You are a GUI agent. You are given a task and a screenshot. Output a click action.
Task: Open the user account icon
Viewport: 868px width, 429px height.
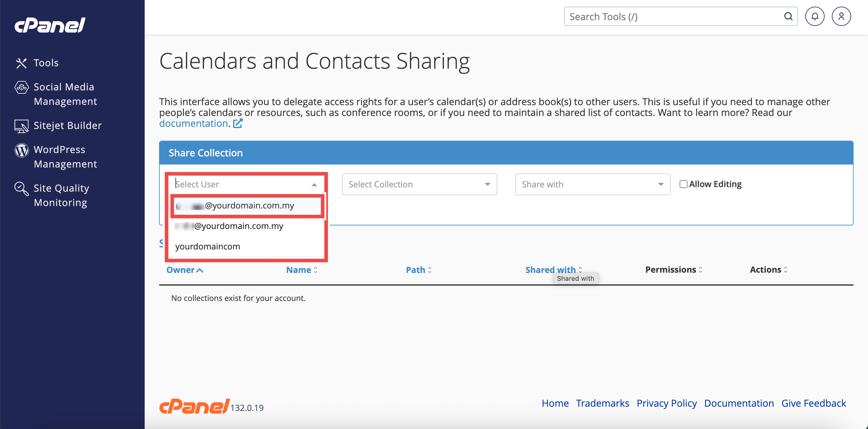click(841, 17)
